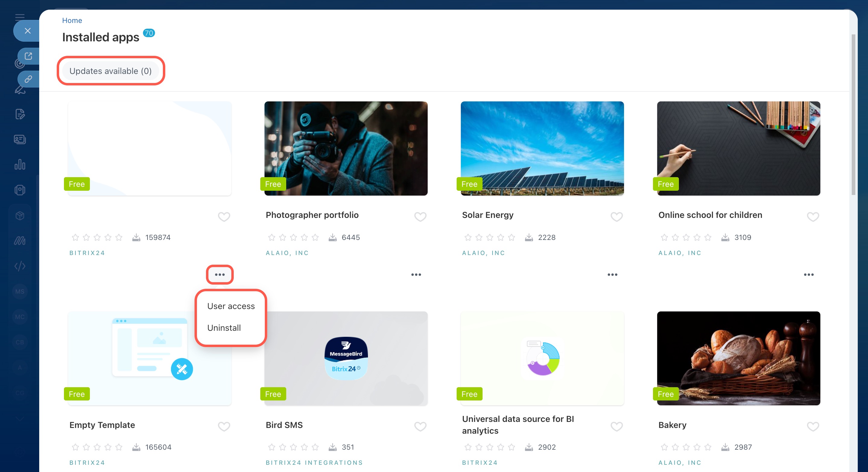Open three-dot menu under Online school
The height and width of the screenshot is (472, 868).
[809, 274]
